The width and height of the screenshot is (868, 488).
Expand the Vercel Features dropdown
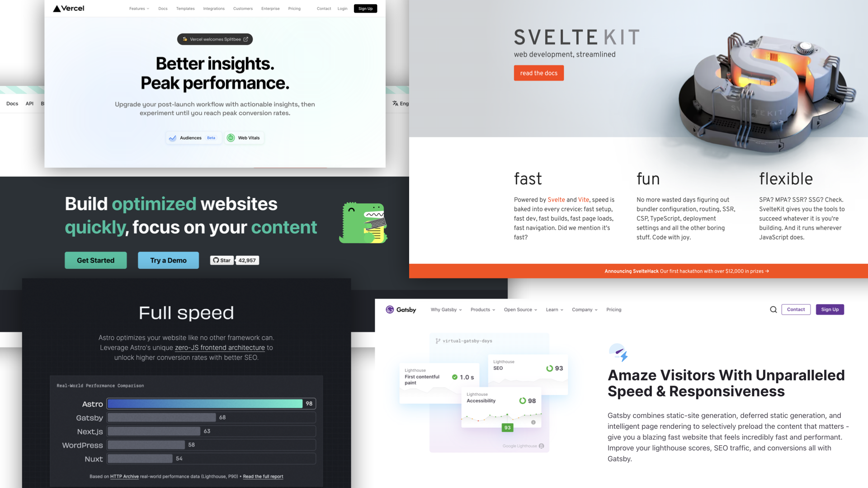pyautogui.click(x=138, y=8)
